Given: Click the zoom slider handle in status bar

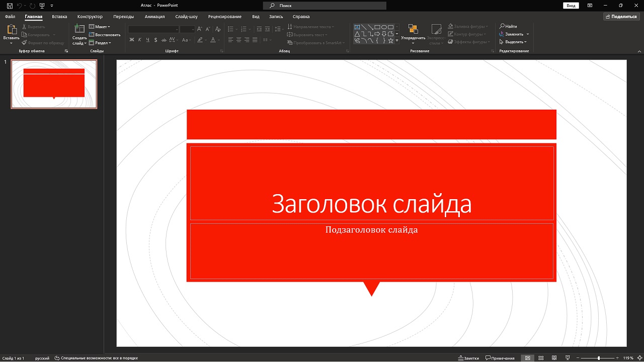Looking at the screenshot, I should [x=598, y=358].
